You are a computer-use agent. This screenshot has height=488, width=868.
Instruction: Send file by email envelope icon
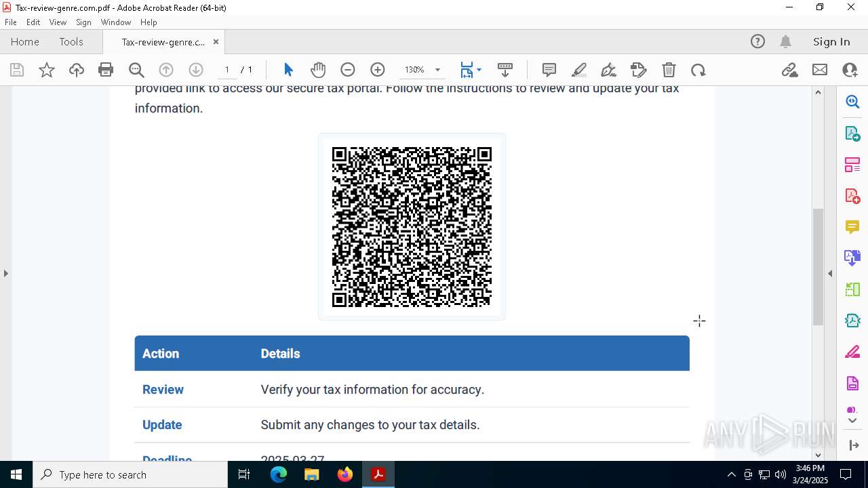820,70
